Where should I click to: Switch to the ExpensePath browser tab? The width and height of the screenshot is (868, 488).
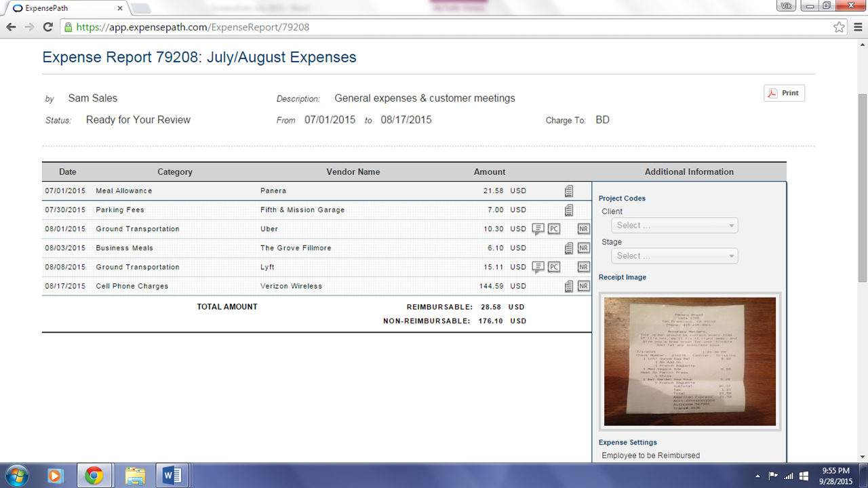click(64, 8)
